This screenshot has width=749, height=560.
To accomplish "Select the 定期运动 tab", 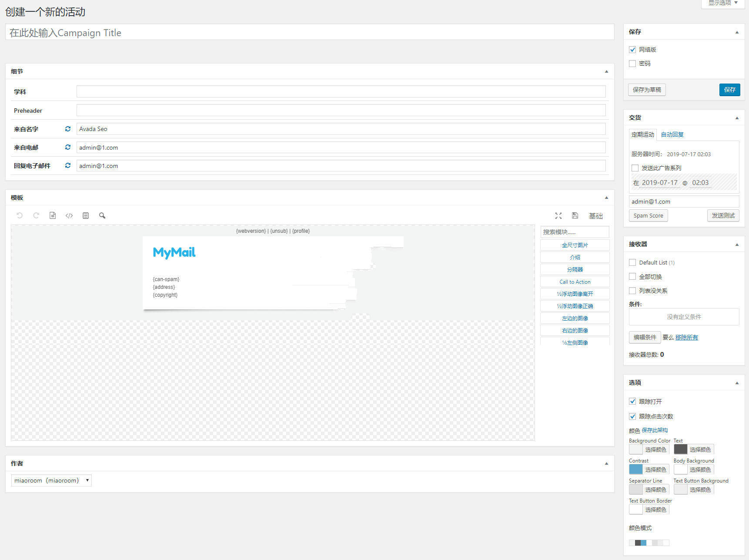I will [642, 134].
